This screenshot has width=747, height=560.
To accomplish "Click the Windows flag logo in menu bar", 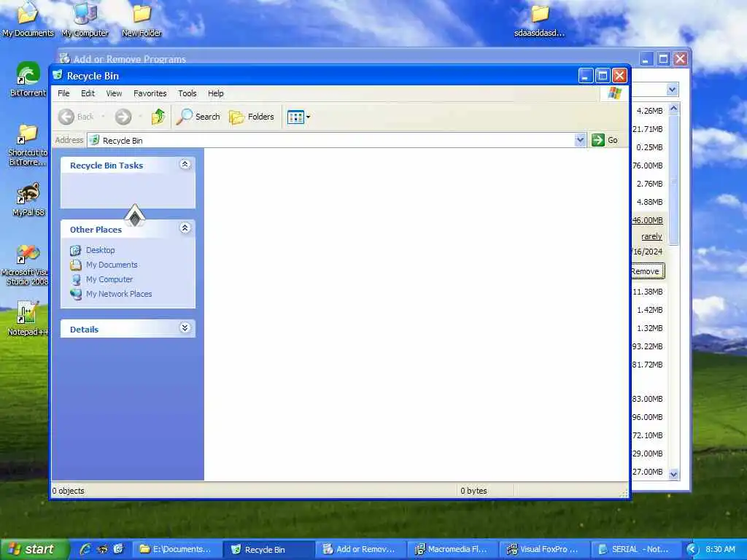I will click(614, 93).
